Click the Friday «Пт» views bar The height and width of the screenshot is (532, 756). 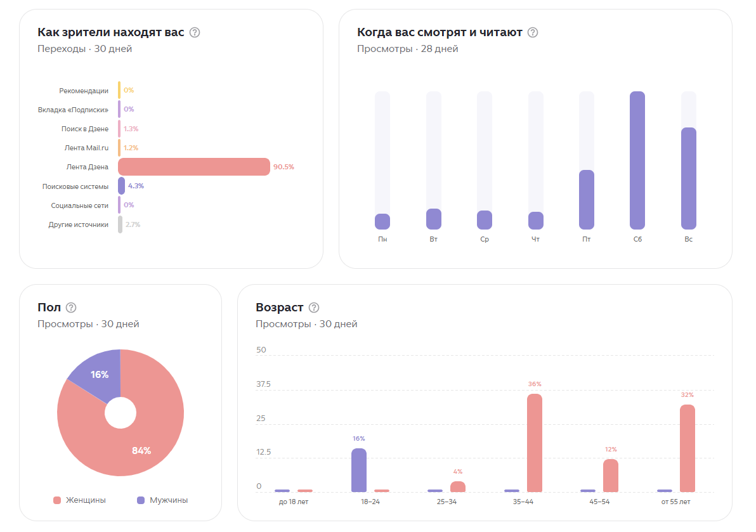pyautogui.click(x=586, y=200)
